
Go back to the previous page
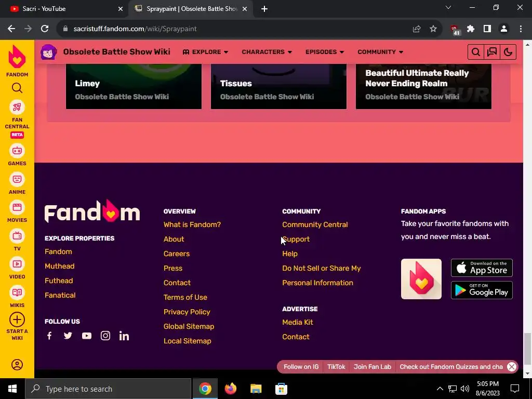pos(11,29)
